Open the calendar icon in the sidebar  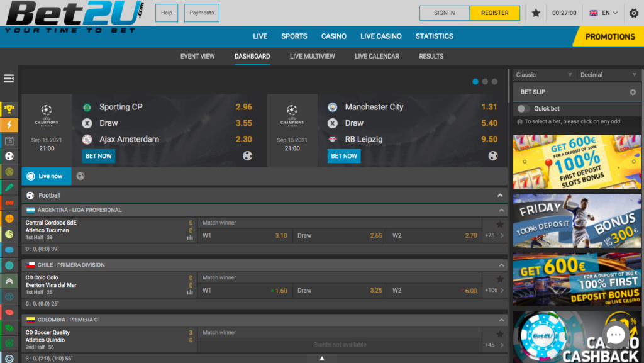click(9, 141)
